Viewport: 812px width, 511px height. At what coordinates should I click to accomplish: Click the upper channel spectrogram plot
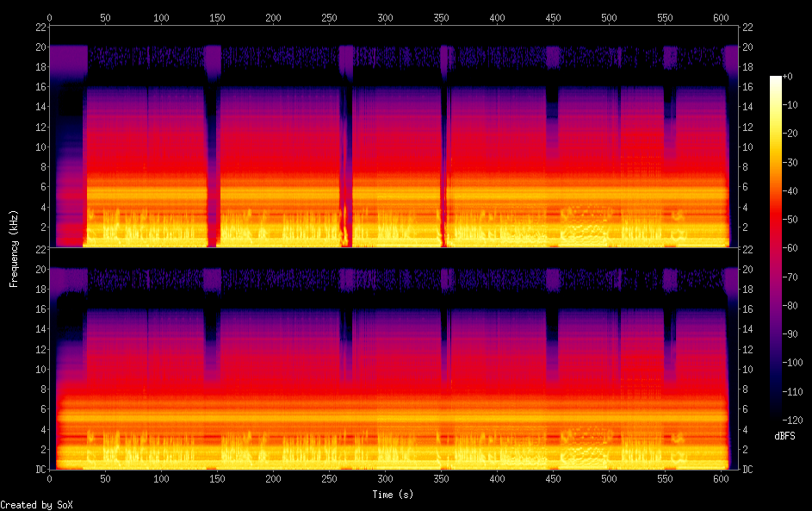coord(394,136)
